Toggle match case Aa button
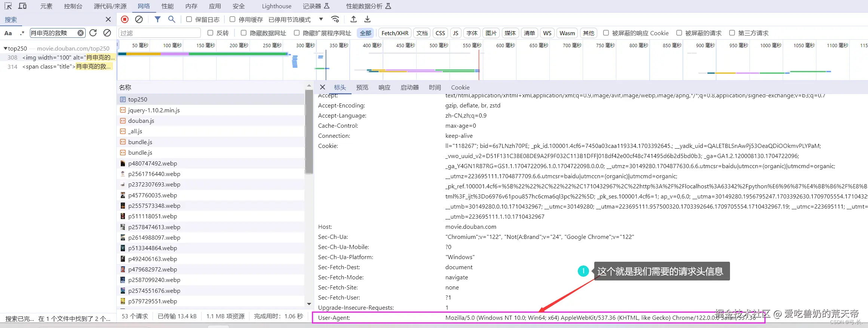The width and height of the screenshot is (868, 328). [8, 33]
